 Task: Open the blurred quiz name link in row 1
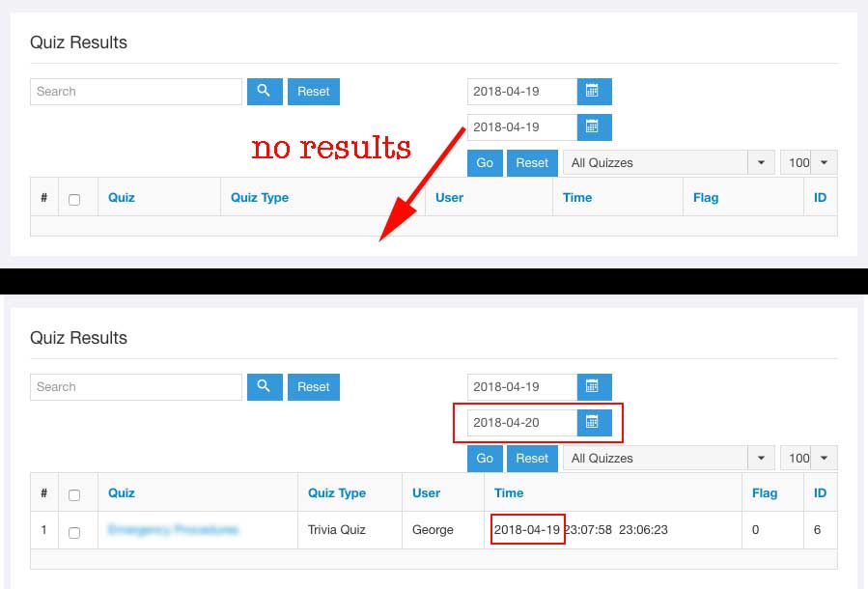click(x=173, y=530)
